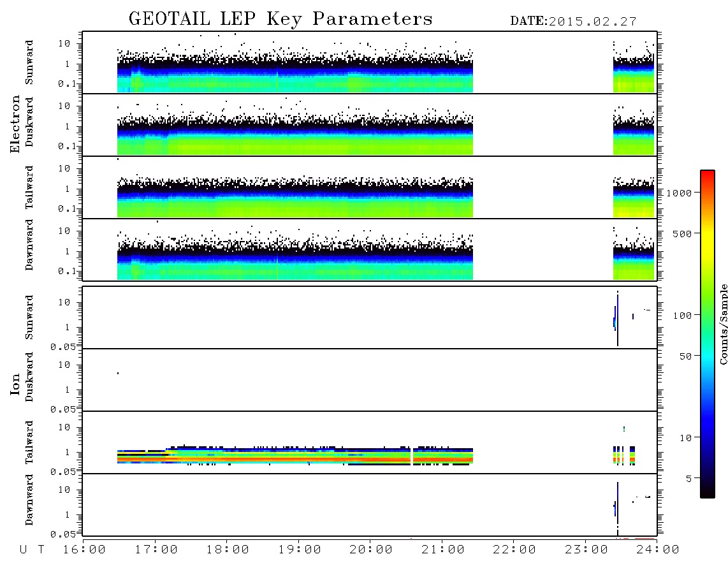Click the 500 colorbar tick label
728x561 pixels.
(682, 233)
